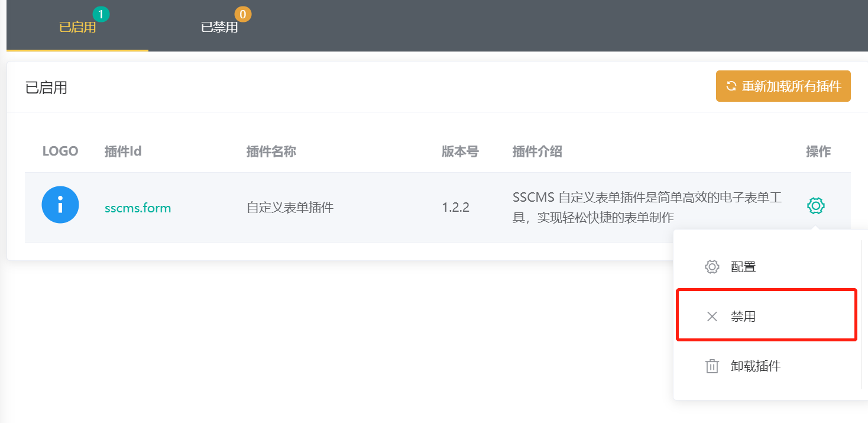Choose 配置 from the actions menu
The width and height of the screenshot is (868, 423).
[743, 267]
